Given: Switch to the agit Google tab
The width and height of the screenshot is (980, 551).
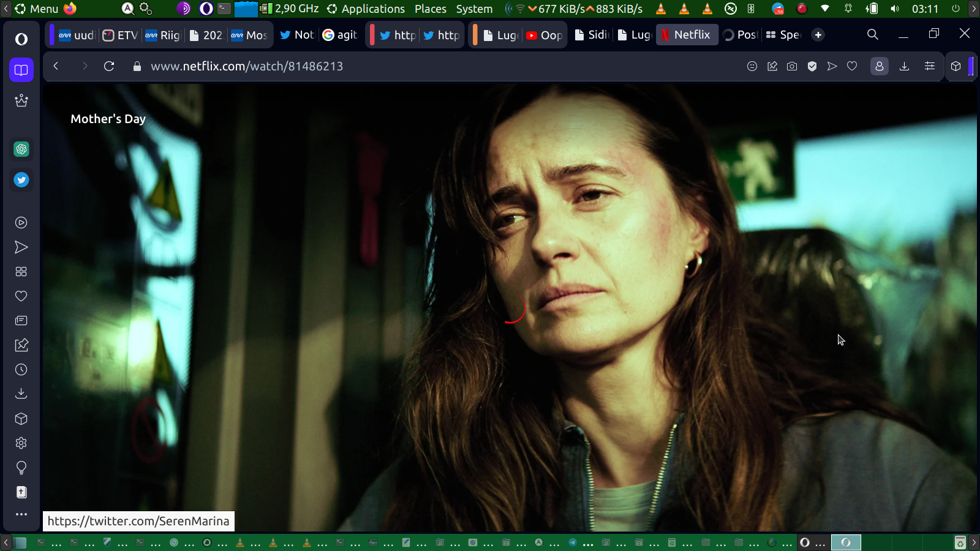Looking at the screenshot, I should pos(340,35).
